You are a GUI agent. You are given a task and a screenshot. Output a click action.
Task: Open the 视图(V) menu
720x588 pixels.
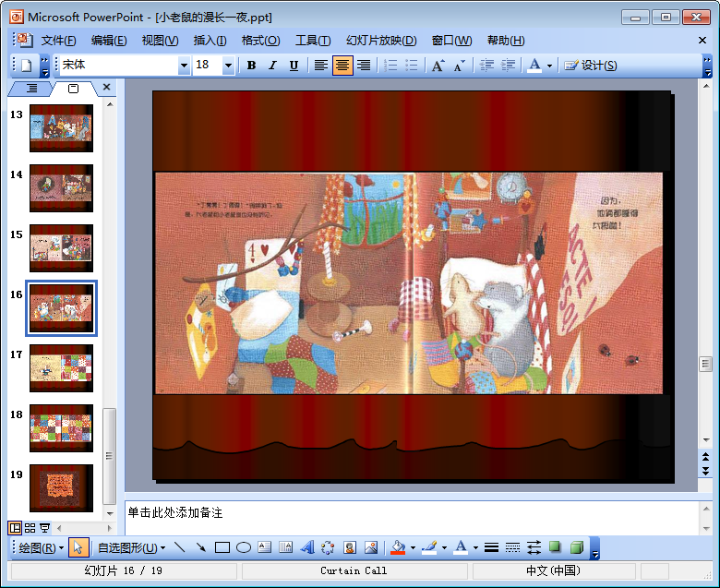coord(160,41)
